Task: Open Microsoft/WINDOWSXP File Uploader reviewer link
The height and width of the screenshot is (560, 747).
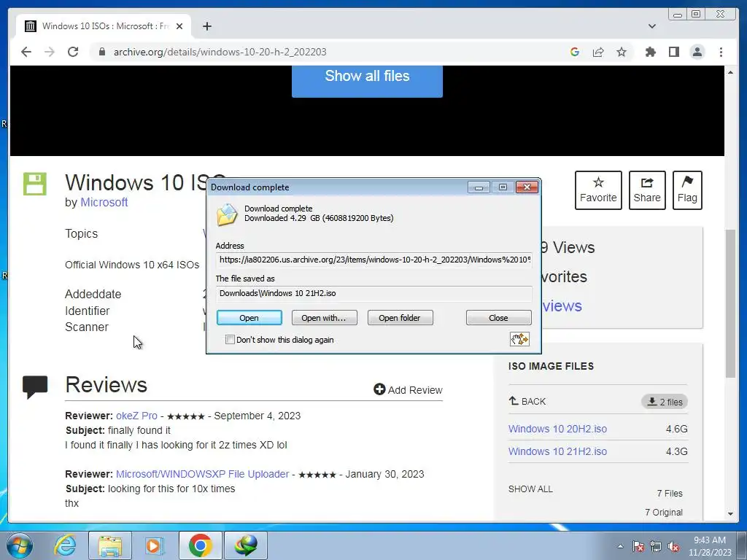Action: coord(203,474)
